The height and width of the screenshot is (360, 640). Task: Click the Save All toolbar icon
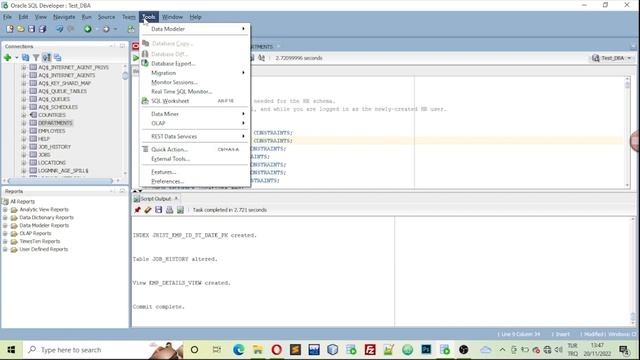(42, 29)
